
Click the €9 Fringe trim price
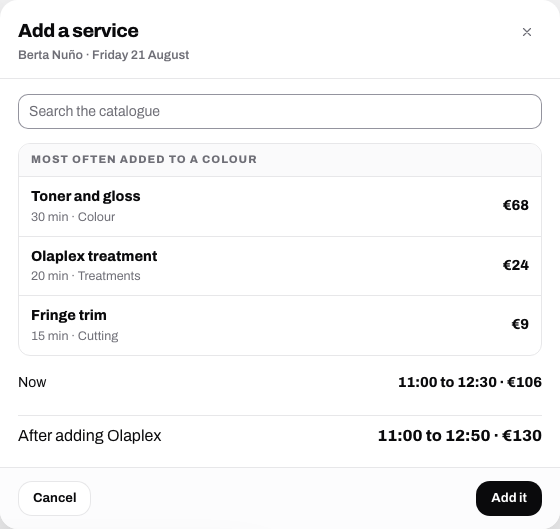[x=520, y=324]
